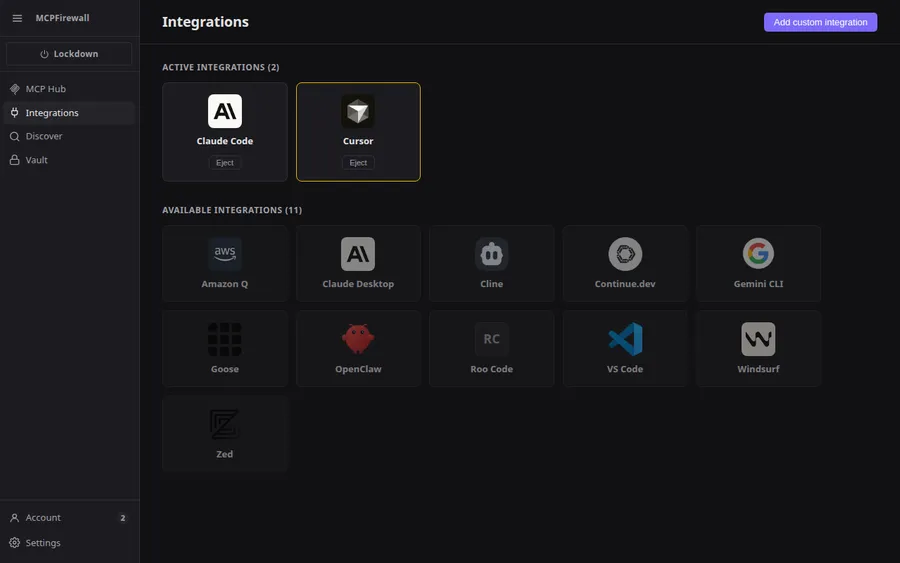Image resolution: width=900 pixels, height=563 pixels.
Task: Click Add custom integration button
Action: 820,22
